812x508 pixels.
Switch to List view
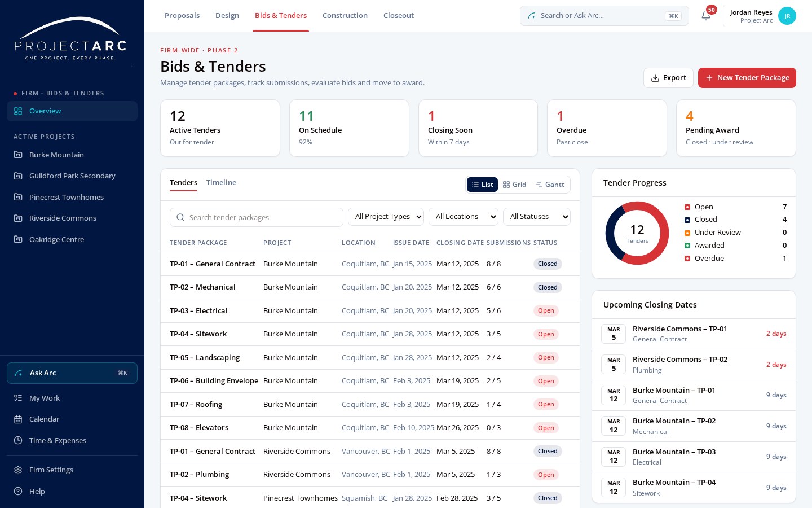click(x=482, y=185)
